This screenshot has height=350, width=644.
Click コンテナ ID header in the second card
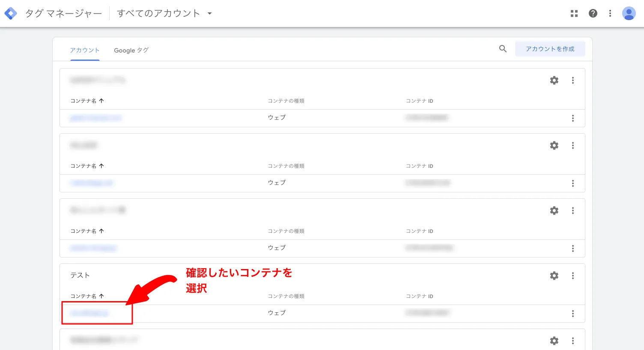click(420, 166)
